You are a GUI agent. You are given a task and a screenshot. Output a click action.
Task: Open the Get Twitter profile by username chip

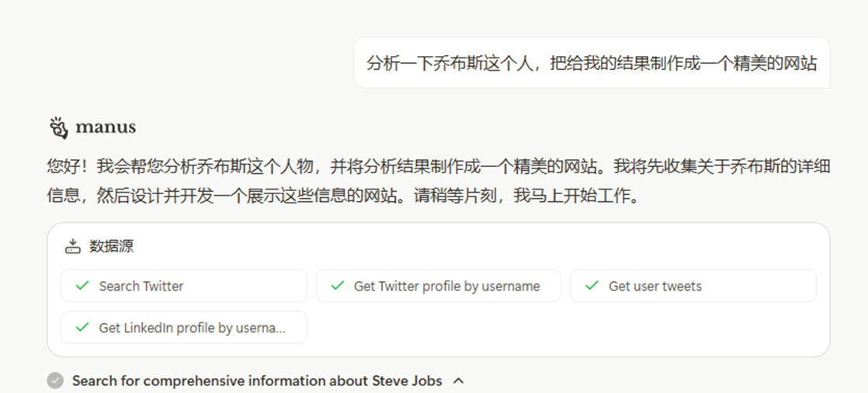[439, 286]
